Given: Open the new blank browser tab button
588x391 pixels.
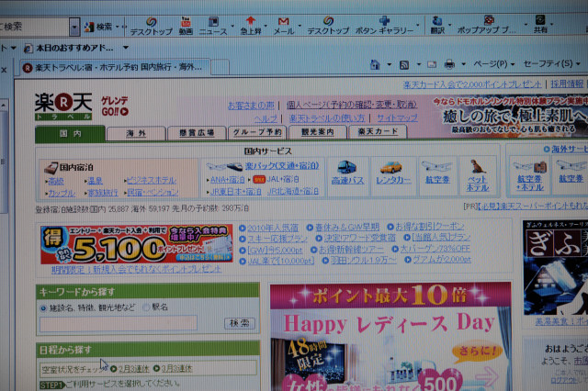Looking at the screenshot, I should point(220,67).
